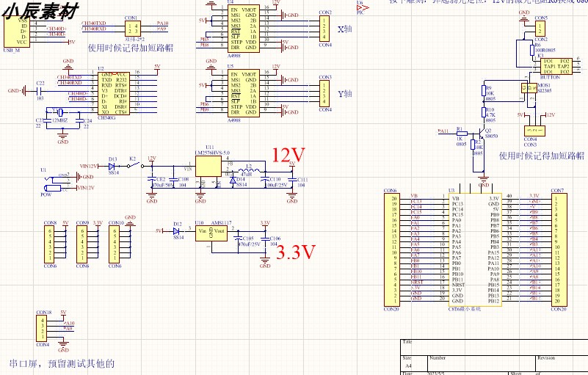Select the CON1 2x2 jumper header
This screenshot has width=588, height=375.
[133, 29]
